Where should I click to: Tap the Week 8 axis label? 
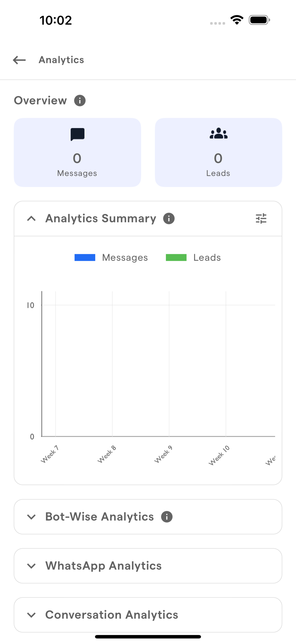pyautogui.click(x=107, y=454)
